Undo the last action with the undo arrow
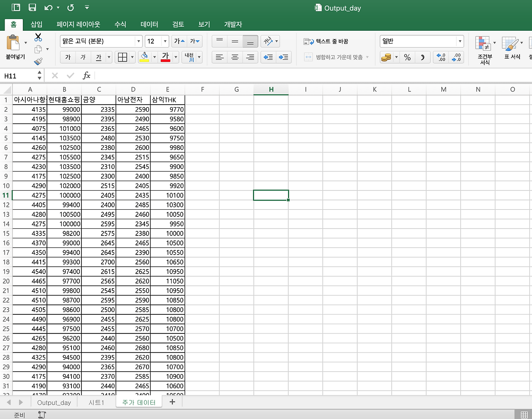Screen dimensions: 532x419 49,7
